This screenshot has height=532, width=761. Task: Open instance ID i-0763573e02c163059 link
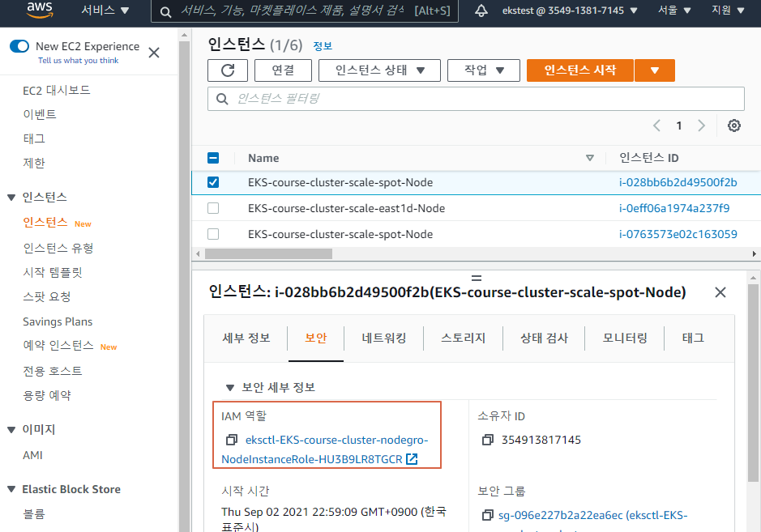pos(678,234)
